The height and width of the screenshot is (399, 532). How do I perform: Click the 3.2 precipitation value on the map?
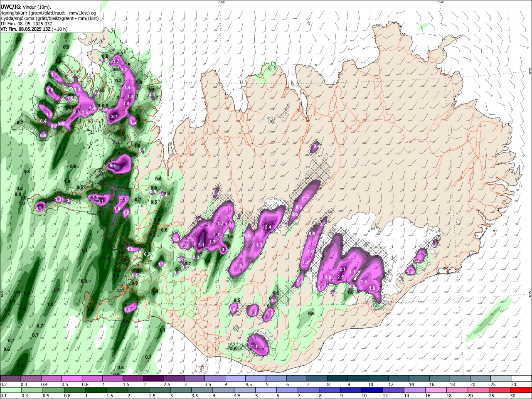pyautogui.click(x=95, y=197)
